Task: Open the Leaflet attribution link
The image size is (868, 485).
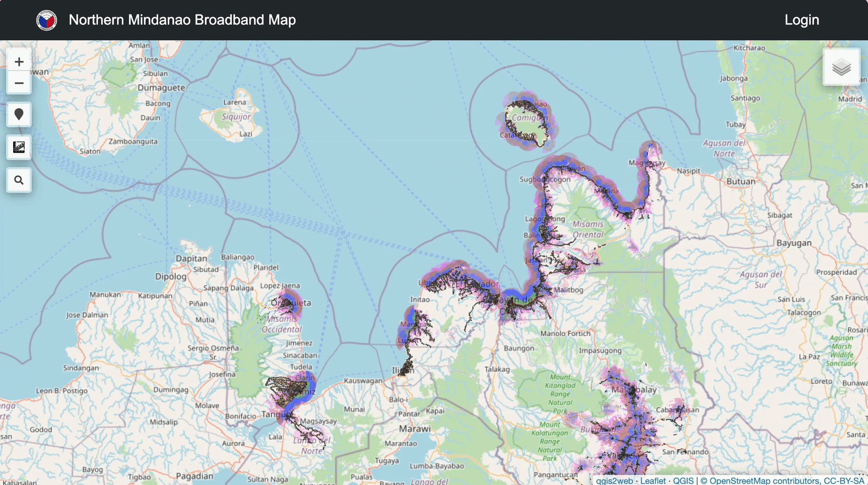Action: (x=653, y=481)
